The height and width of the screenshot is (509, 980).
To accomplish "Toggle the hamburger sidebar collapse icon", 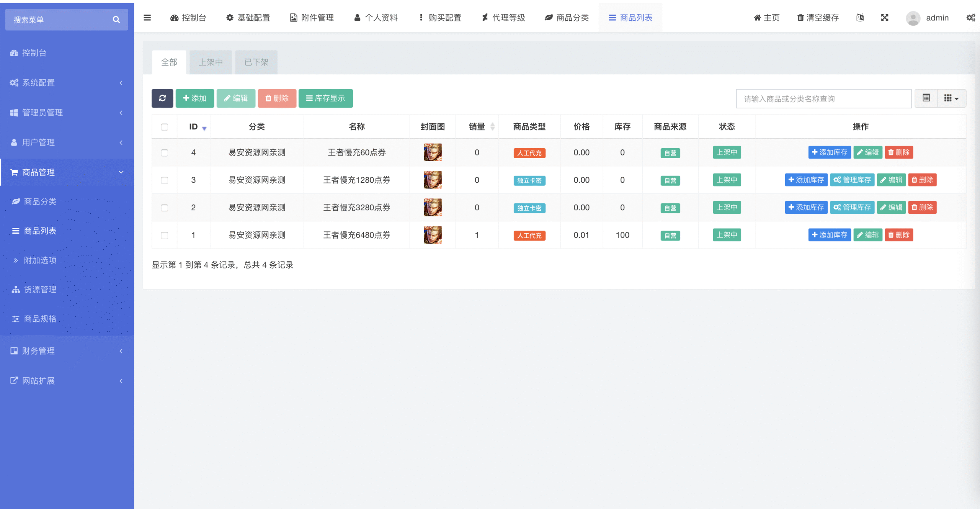I will tap(147, 18).
